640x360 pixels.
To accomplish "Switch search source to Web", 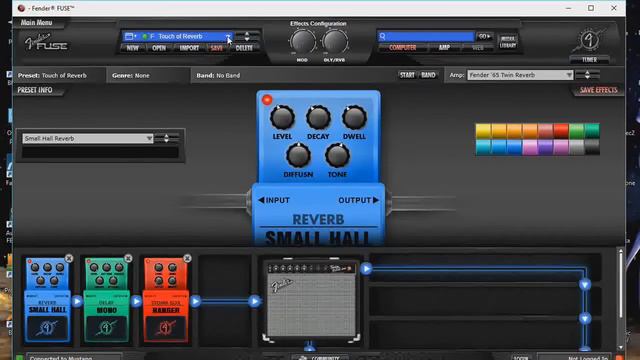I will (x=478, y=48).
